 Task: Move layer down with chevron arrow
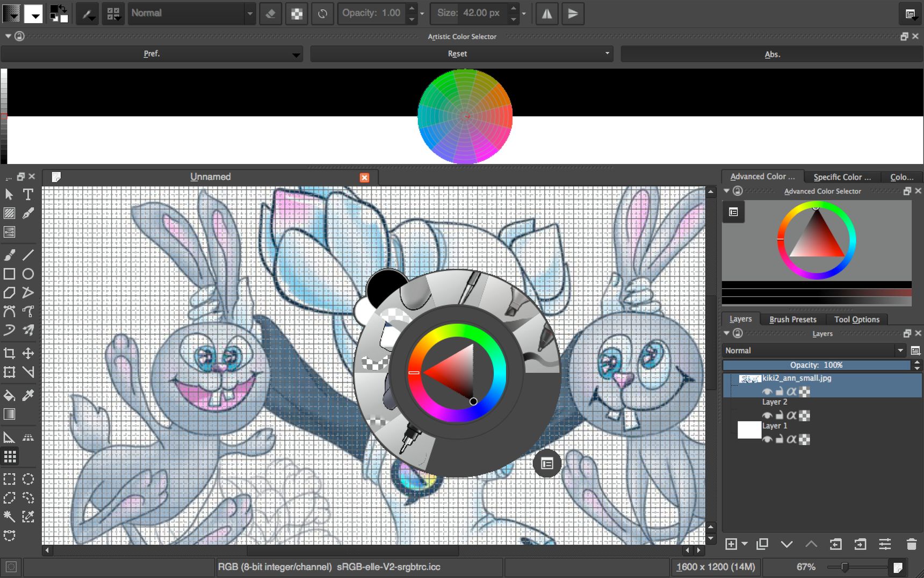coord(786,544)
